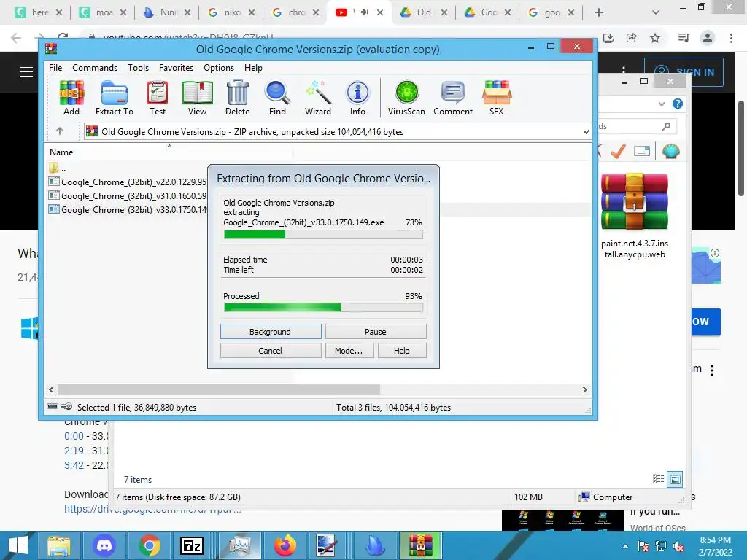Viewport: 747px width, 560px height.
Task: Click the muted volume tray icon
Action: pos(678,547)
